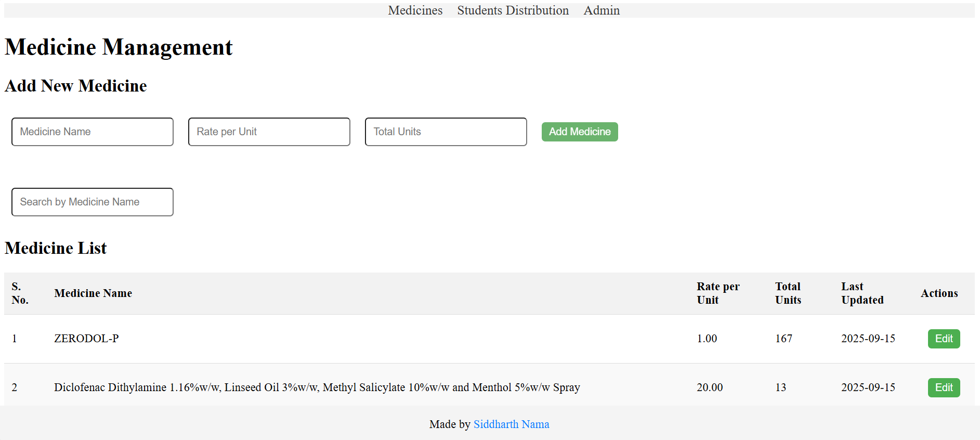Click the Total Units input box
The width and height of the screenshot is (980, 440).
(446, 132)
